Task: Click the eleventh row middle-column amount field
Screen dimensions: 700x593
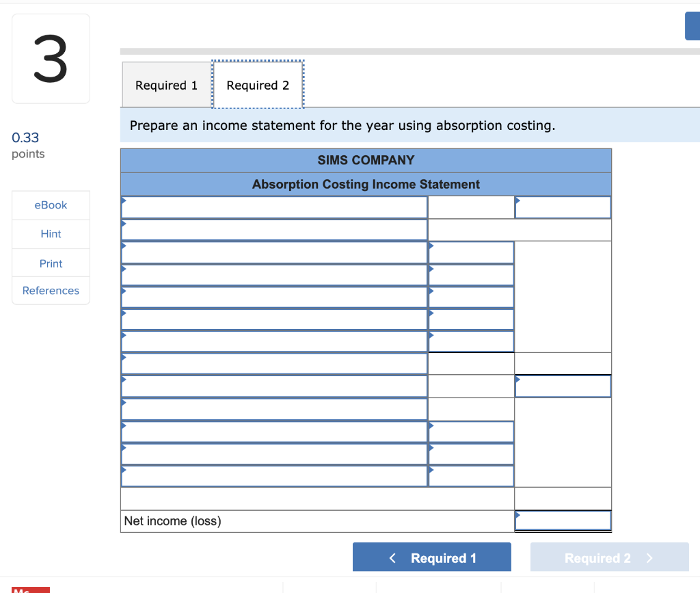Action: coord(472,432)
